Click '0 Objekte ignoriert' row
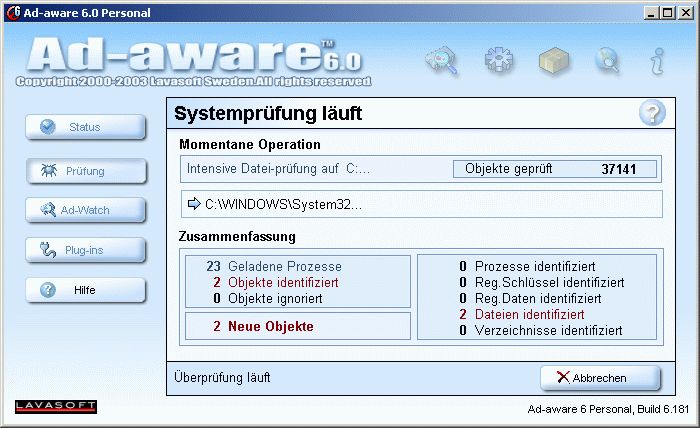 pos(267,299)
